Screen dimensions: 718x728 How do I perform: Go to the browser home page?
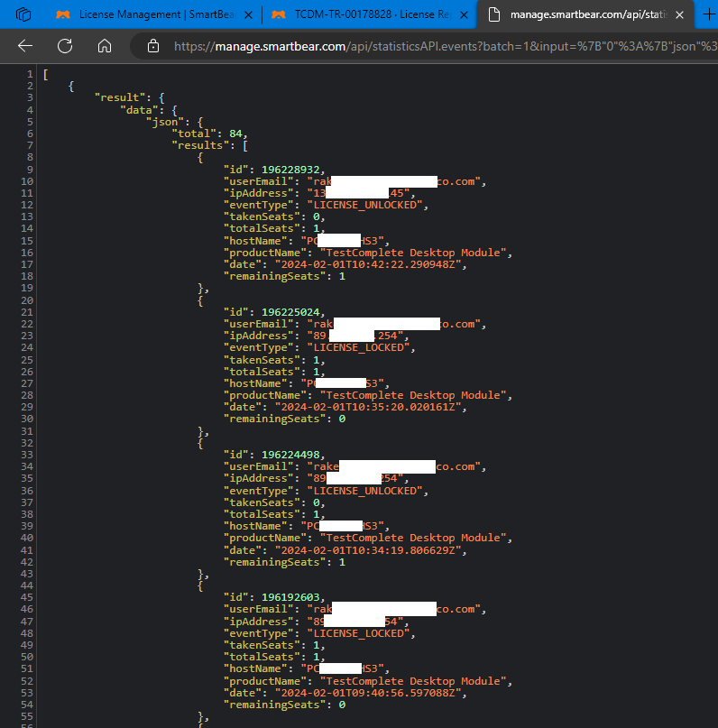[105, 46]
